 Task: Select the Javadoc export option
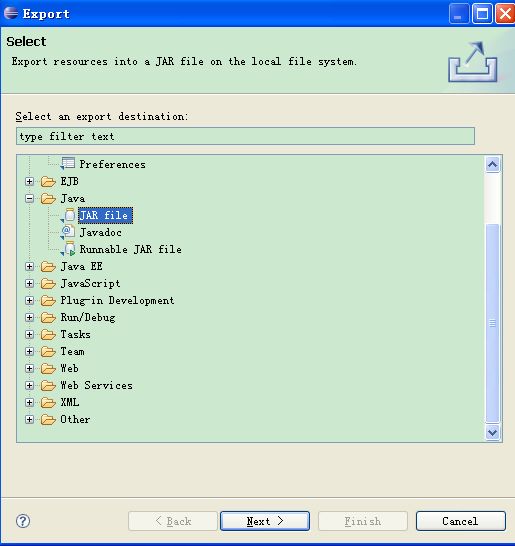point(101,232)
